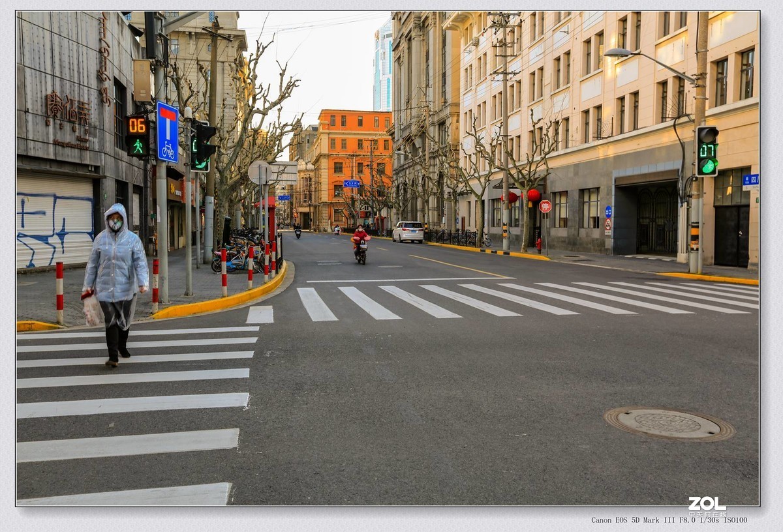This screenshot has width=783, height=532.
Task: Open the street crosswalk photograph
Action: point(388,258)
